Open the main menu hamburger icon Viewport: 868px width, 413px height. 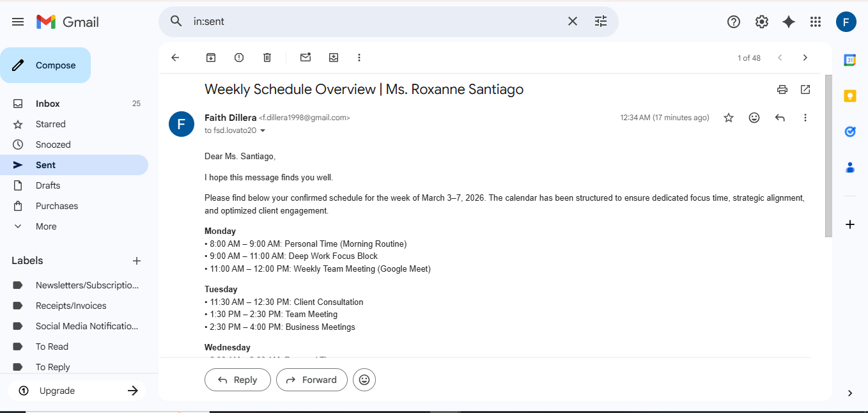tap(18, 22)
